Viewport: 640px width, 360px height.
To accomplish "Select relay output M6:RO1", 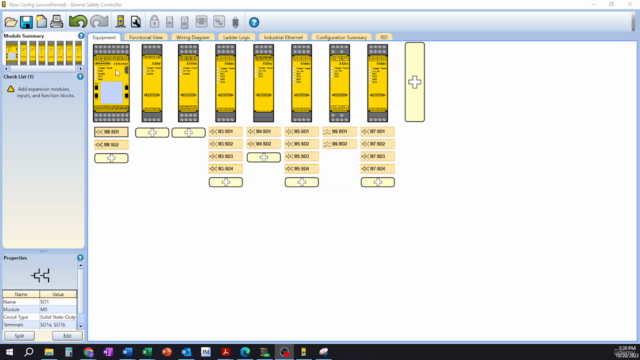I will click(x=340, y=131).
